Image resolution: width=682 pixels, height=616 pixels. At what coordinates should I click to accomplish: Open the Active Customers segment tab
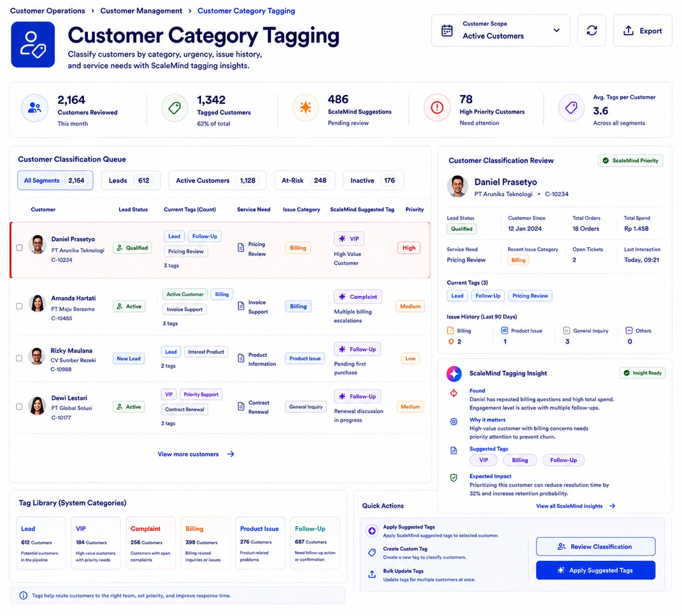point(217,180)
